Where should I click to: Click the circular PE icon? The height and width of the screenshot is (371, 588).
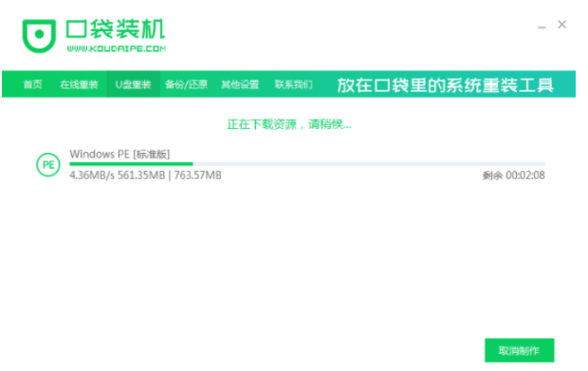(x=48, y=165)
